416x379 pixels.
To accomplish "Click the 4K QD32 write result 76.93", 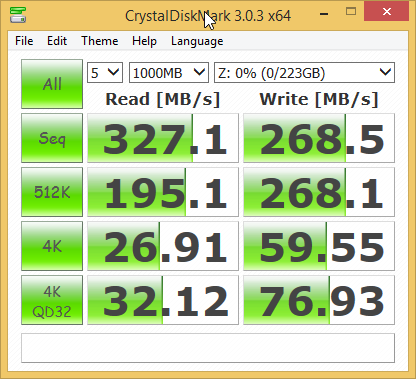I will [x=319, y=300].
